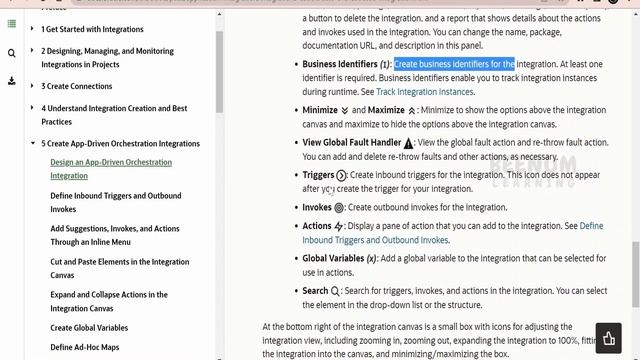Viewport: 640px width, 360px height.
Task: Click the Business Identifiers bold term
Action: coord(340,64)
